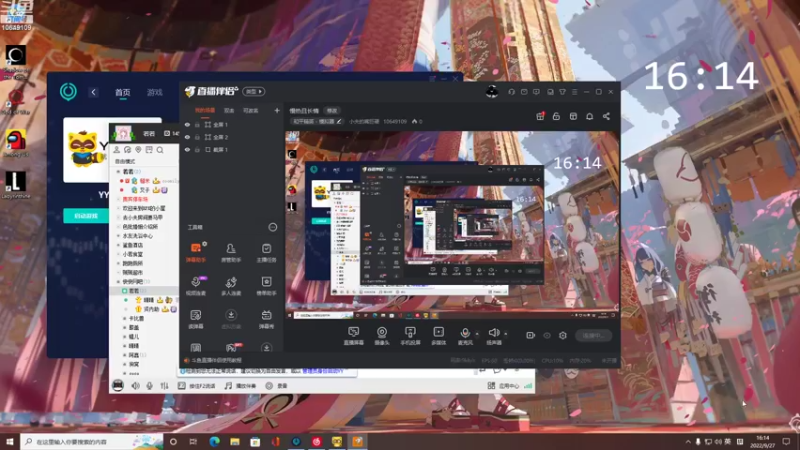Click 修改 button beside stream title
Image resolution: width=800 pixels, height=450 pixels.
click(332, 111)
